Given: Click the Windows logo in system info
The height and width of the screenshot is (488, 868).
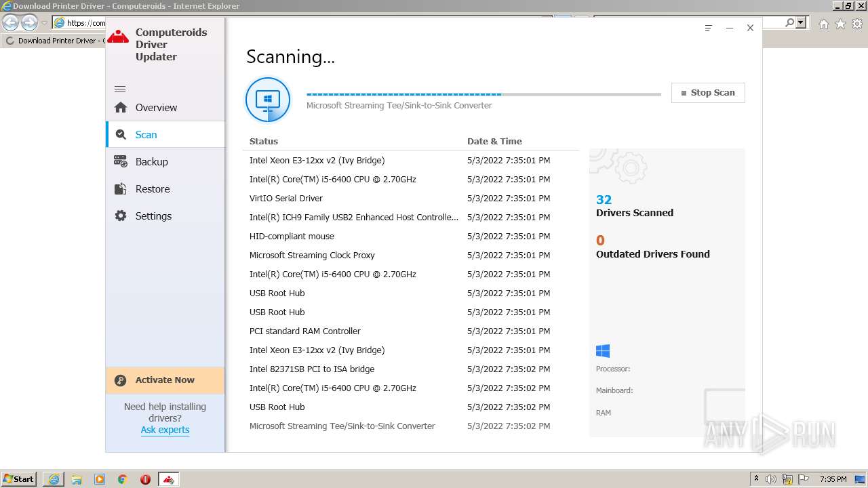Looking at the screenshot, I should click(603, 350).
